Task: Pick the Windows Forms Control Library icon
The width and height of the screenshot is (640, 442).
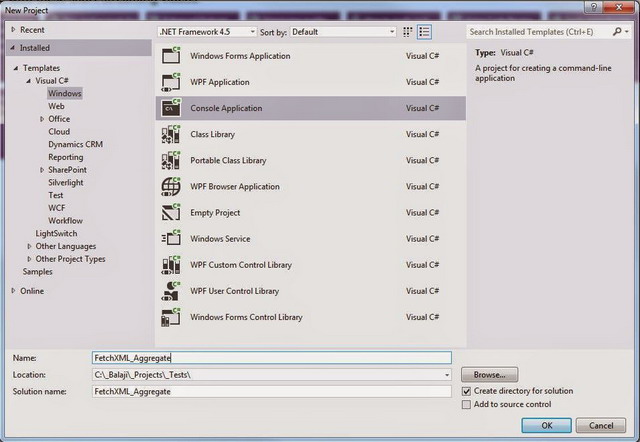Action: coord(171,317)
